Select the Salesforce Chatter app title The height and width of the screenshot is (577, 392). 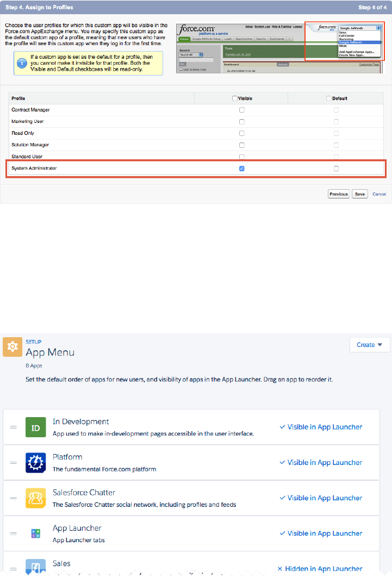84,493
